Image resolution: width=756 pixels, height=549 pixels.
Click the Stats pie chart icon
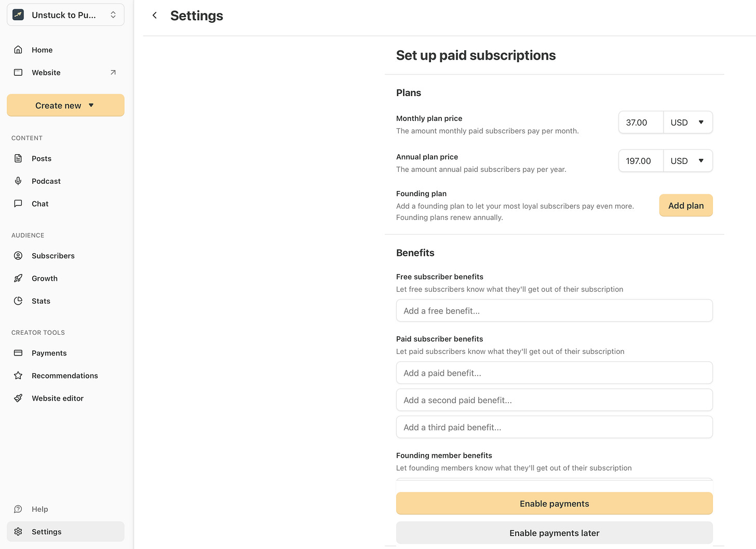tap(18, 301)
